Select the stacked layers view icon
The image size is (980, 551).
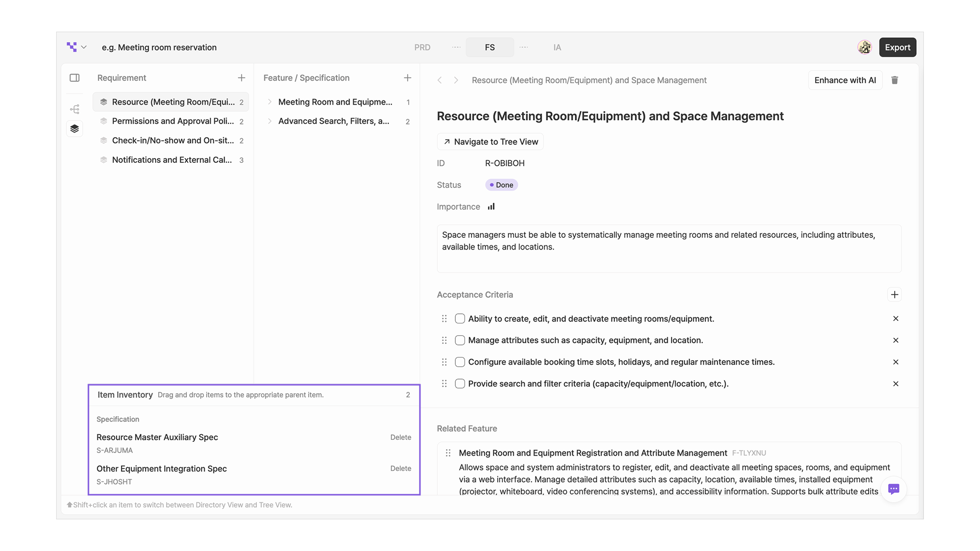click(x=75, y=129)
